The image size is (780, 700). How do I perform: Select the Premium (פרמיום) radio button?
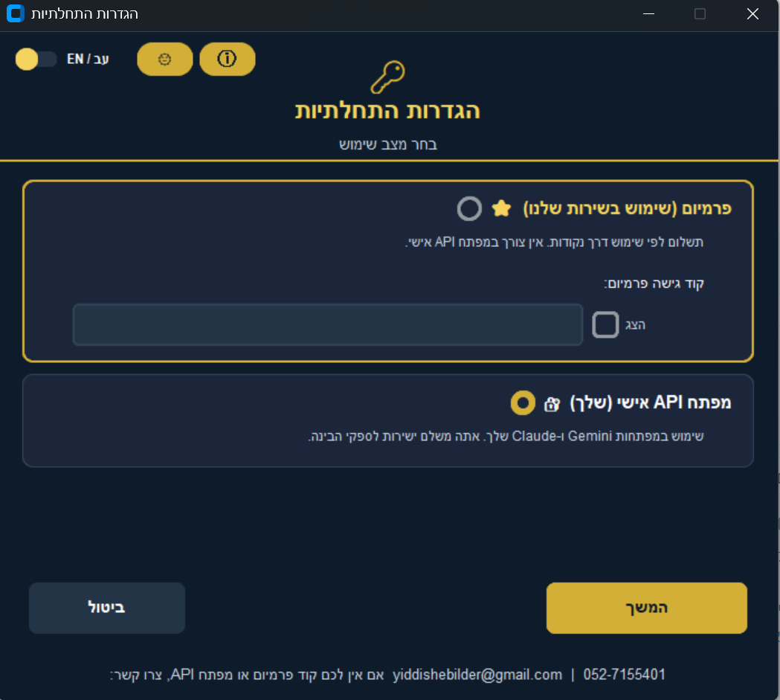tap(469, 209)
